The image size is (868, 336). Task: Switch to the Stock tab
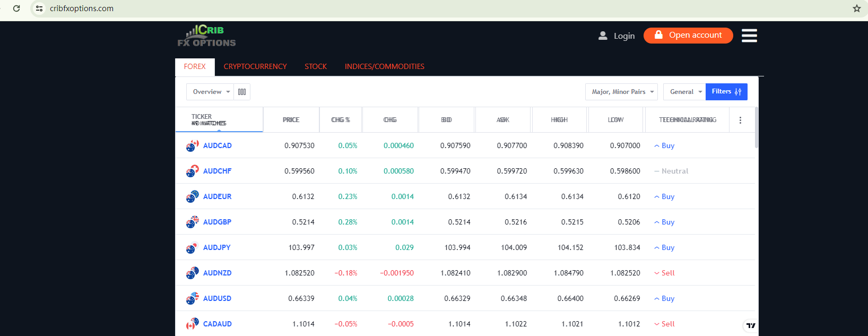[316, 67]
